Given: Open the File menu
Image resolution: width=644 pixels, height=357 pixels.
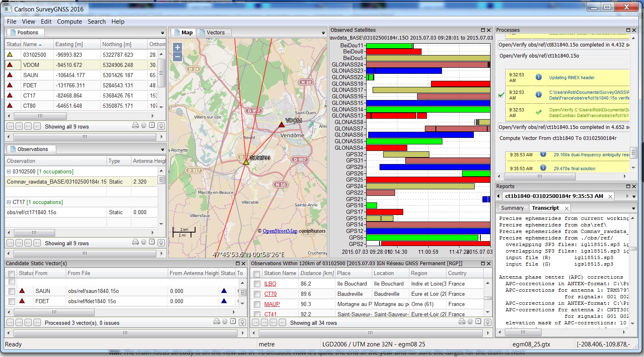Looking at the screenshot, I should tap(11, 22).
